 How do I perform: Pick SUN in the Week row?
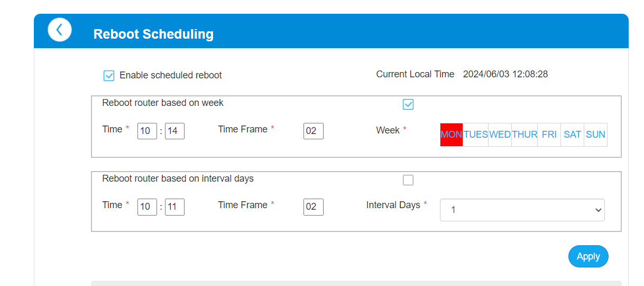point(596,135)
